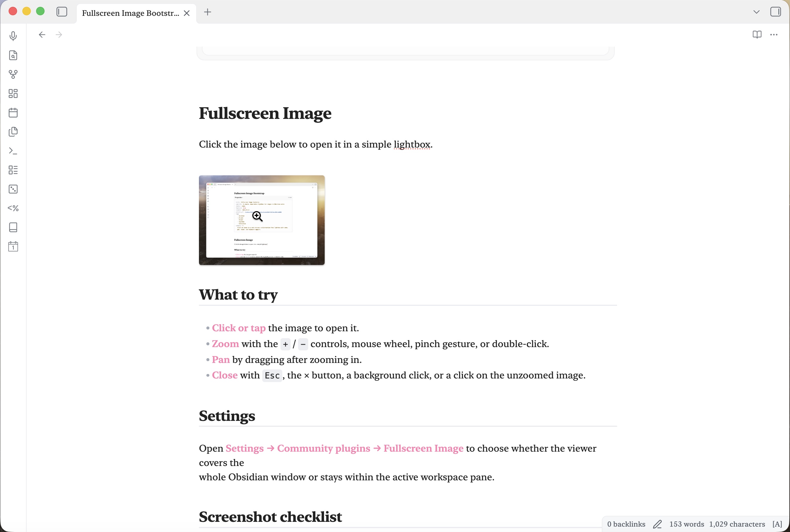Click the underlined word lightbox
The height and width of the screenshot is (532, 790).
click(x=412, y=145)
